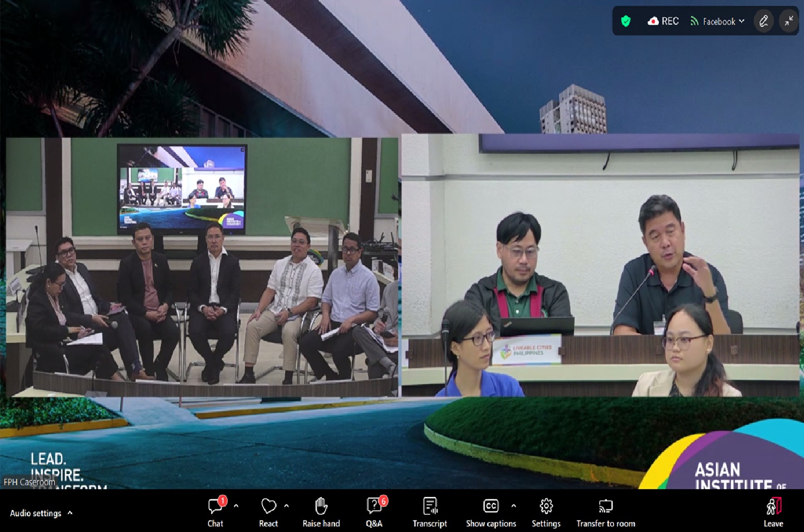This screenshot has width=804, height=532.
Task: Click the green security shield icon
Action: coord(626,21)
